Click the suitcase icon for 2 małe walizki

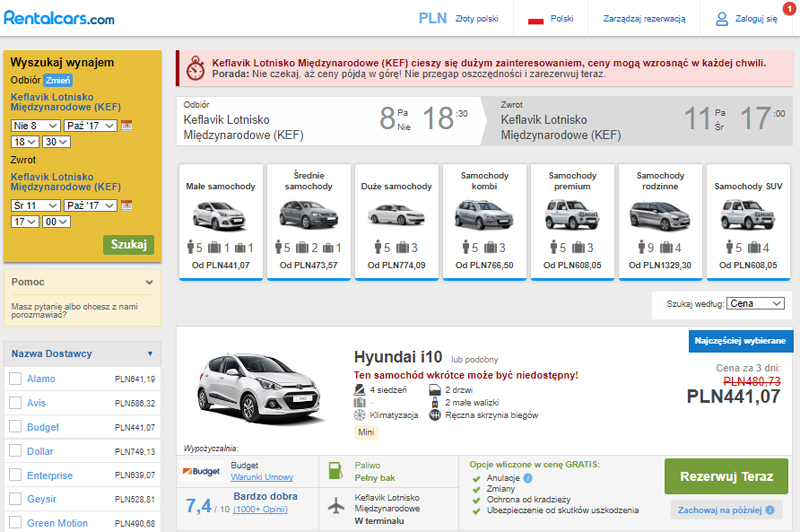pos(435,402)
